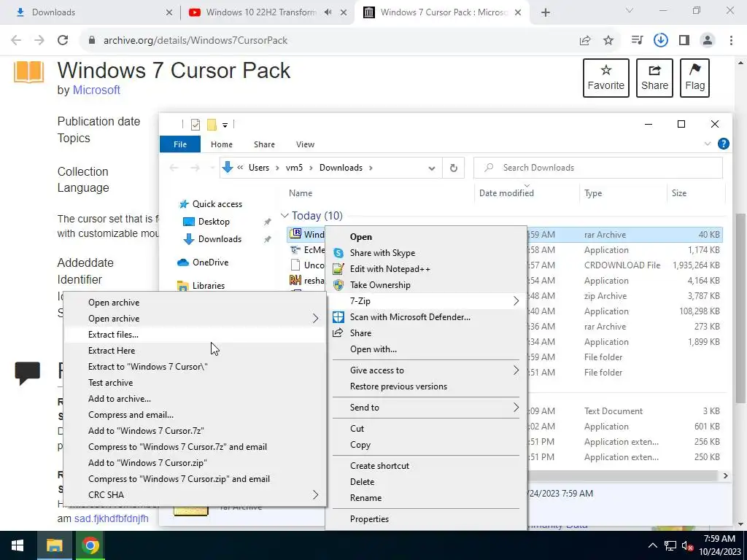Click the bookmark star icon in address bar
The width and height of the screenshot is (747, 560).
point(608,41)
